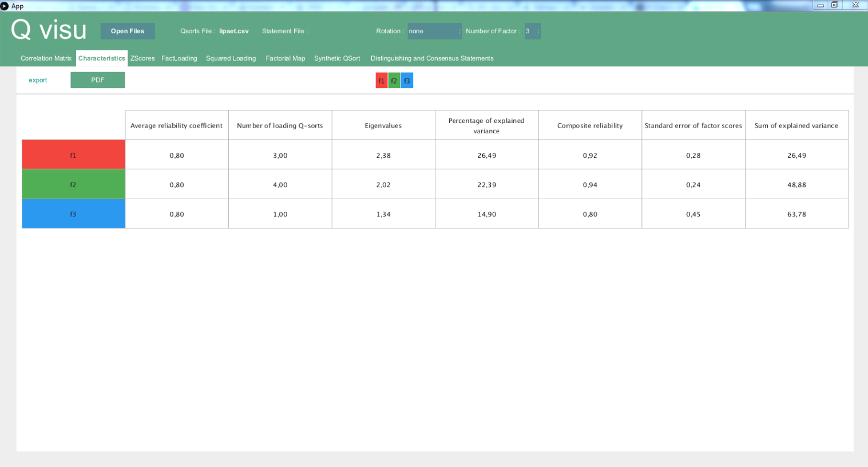
Task: Click the Average reliability coefficient column header
Action: pos(177,125)
